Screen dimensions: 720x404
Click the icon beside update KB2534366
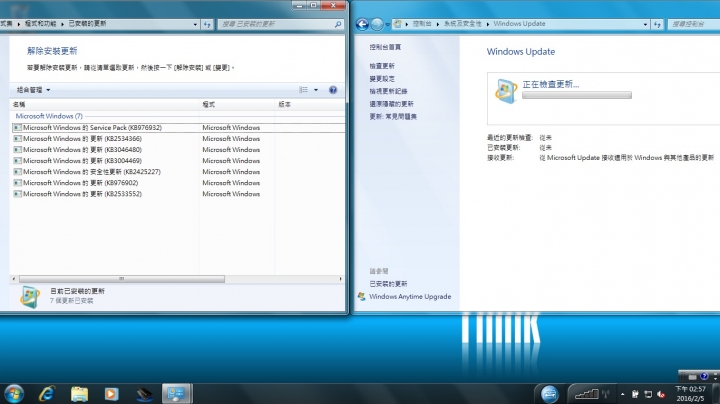pyautogui.click(x=17, y=139)
